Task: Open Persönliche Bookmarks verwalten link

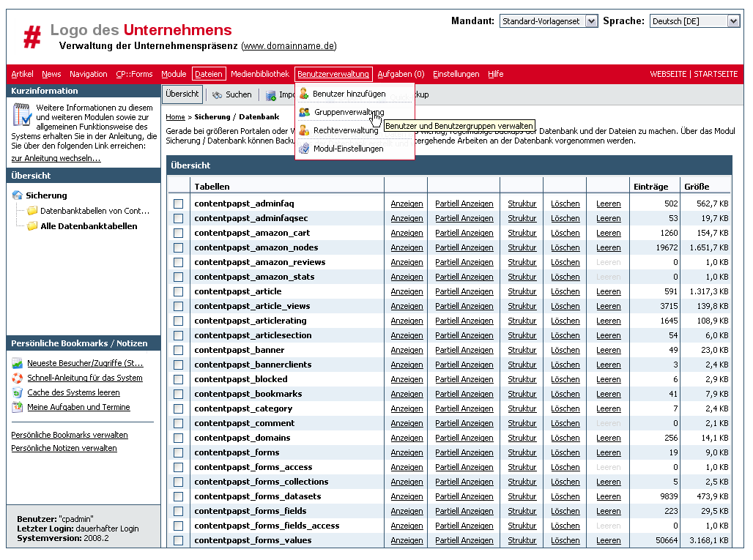Action: 70,435
